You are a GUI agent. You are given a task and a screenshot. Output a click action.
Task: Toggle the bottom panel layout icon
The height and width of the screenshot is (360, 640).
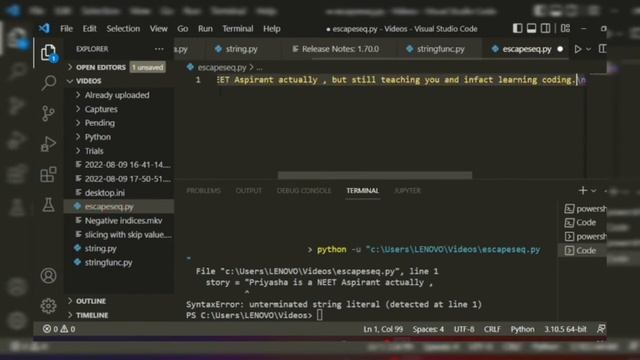[x=531, y=28]
